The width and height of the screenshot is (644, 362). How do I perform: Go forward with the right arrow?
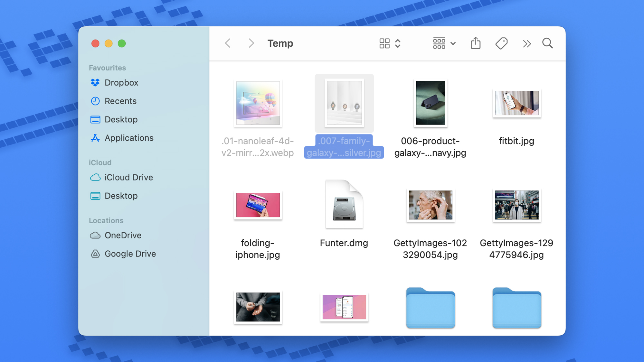[x=251, y=43]
